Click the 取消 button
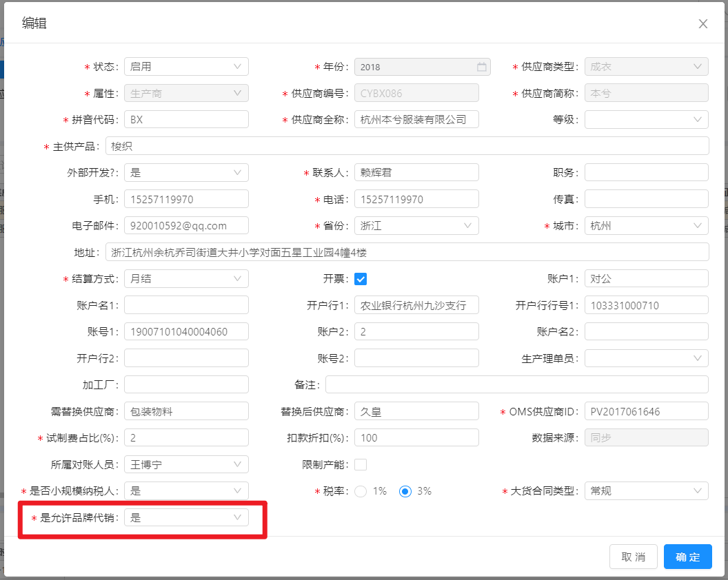728x580 pixels. [x=633, y=557]
